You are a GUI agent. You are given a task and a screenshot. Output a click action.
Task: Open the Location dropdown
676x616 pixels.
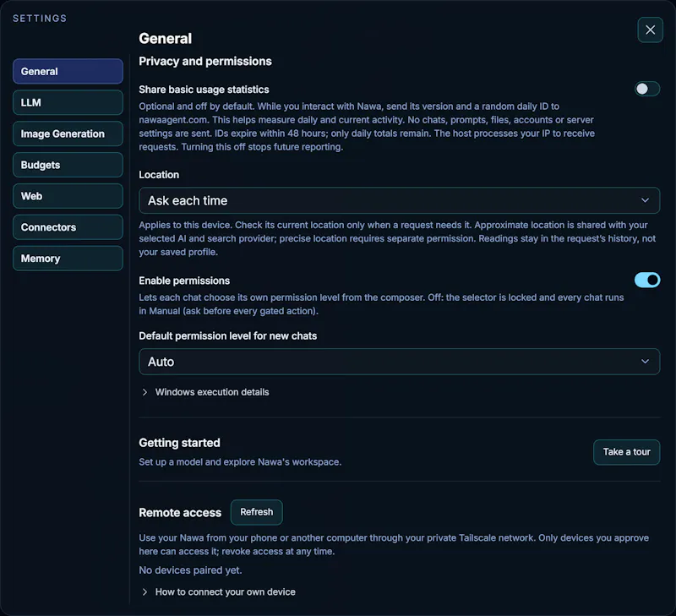click(x=399, y=200)
